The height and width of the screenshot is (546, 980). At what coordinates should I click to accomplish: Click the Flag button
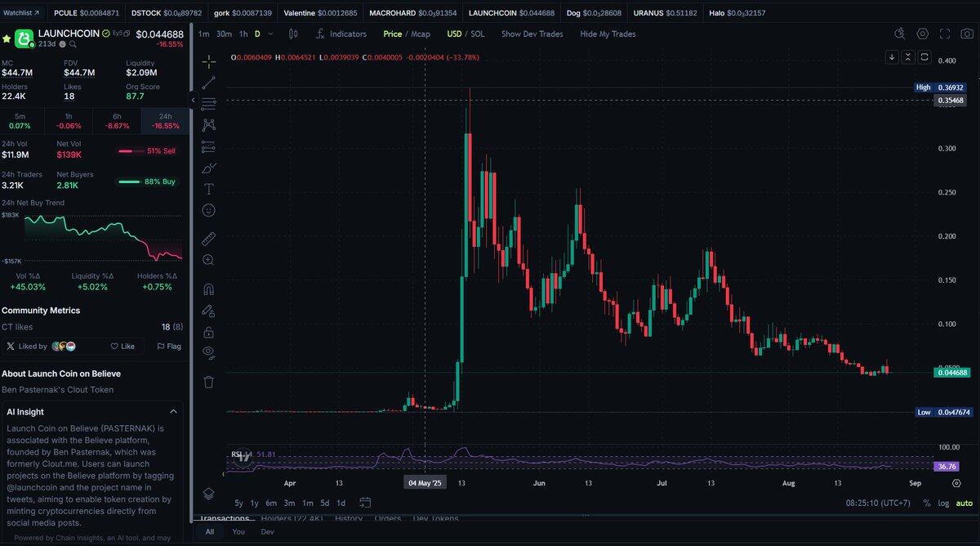[169, 347]
